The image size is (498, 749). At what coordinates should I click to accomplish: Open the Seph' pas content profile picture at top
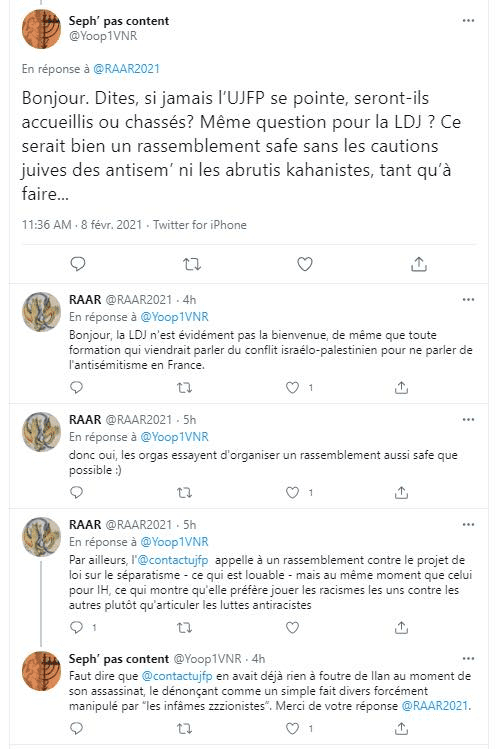click(41, 29)
